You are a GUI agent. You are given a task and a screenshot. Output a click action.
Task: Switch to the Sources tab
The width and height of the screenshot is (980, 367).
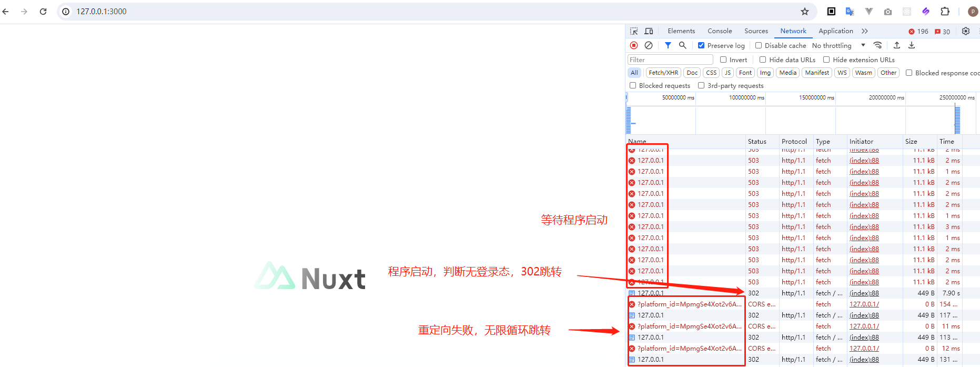point(756,31)
